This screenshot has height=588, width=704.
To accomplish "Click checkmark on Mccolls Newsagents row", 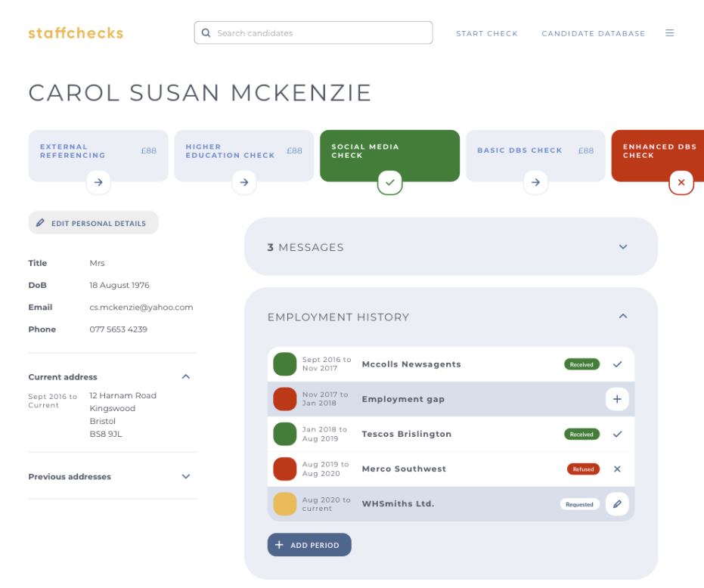I will (617, 364).
